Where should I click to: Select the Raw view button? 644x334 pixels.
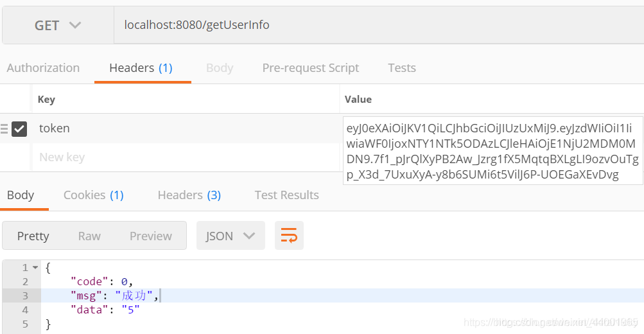(x=89, y=236)
